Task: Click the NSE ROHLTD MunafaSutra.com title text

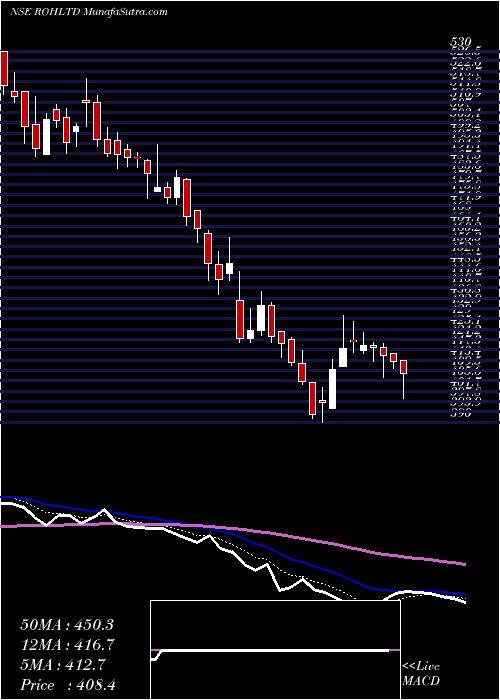Action: coord(88,12)
